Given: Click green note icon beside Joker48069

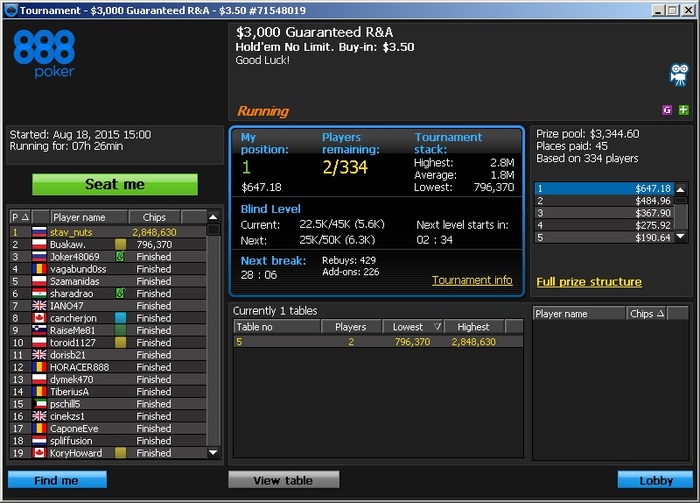Looking at the screenshot, I should 120,257.
